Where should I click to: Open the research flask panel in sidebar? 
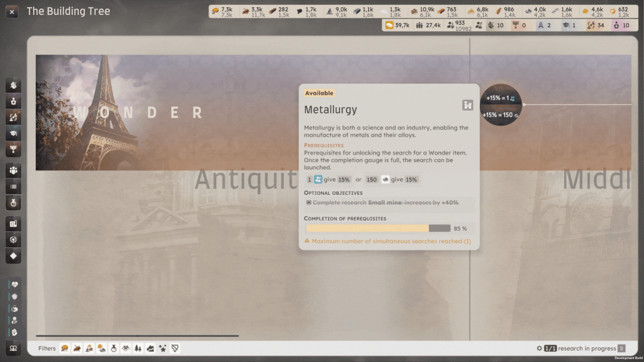pyautogui.click(x=13, y=203)
